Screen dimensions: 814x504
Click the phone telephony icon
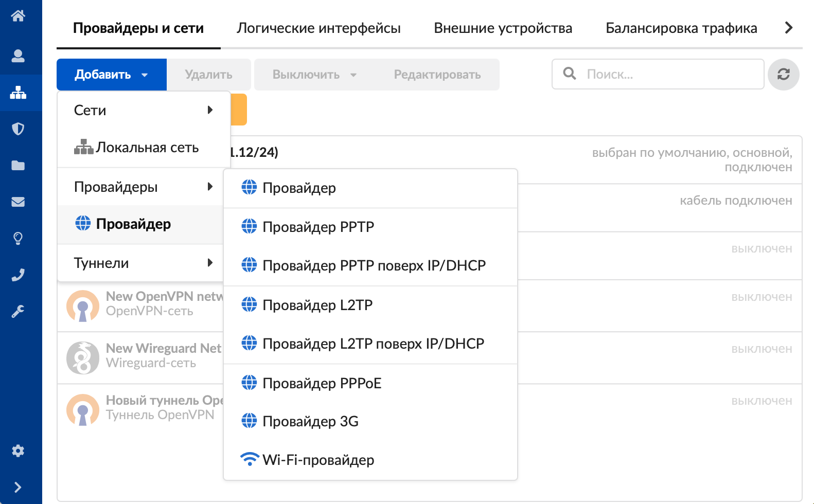click(18, 275)
